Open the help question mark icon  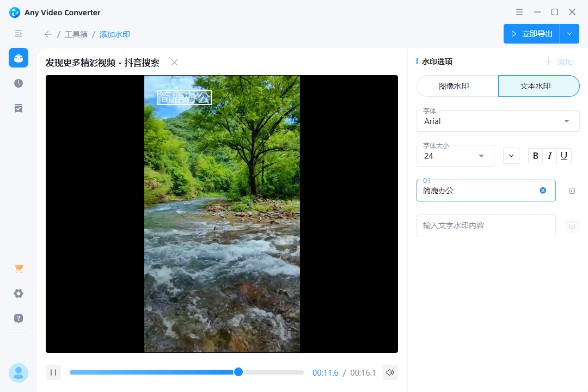tap(18, 318)
